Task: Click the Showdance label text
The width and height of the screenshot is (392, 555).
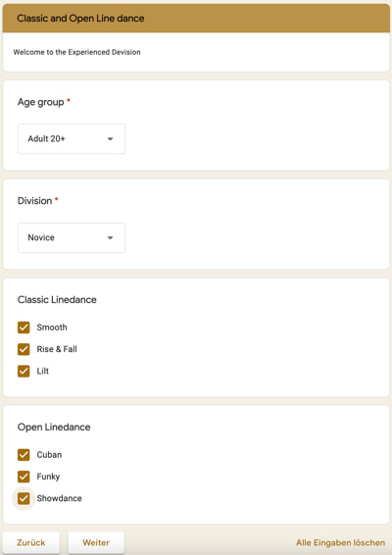Action: 60,498
